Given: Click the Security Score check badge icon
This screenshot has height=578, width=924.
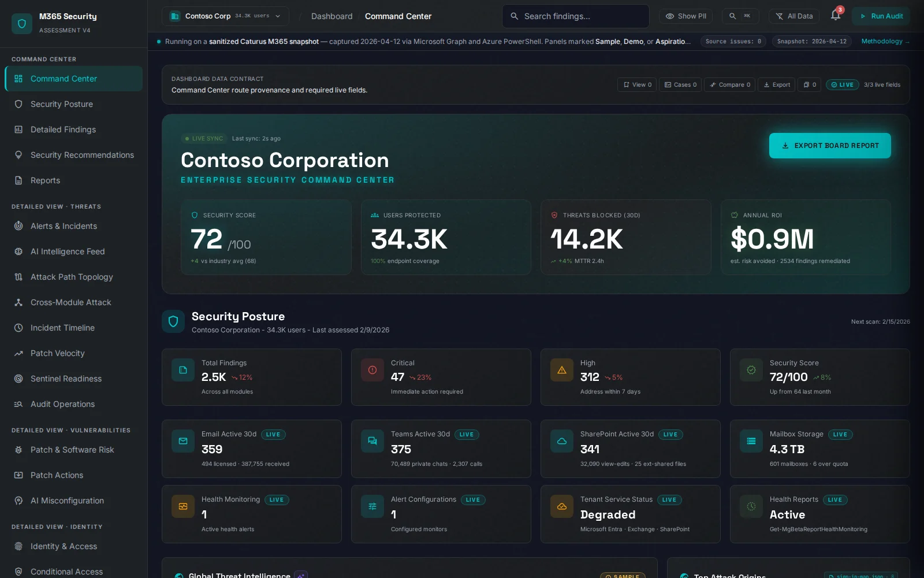Looking at the screenshot, I should pyautogui.click(x=751, y=370).
